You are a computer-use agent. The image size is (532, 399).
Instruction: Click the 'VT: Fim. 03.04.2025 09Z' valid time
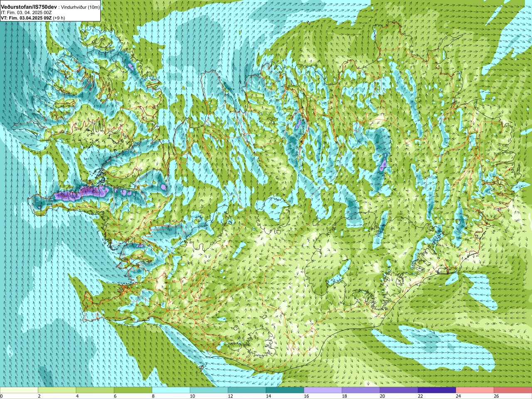(26, 18)
